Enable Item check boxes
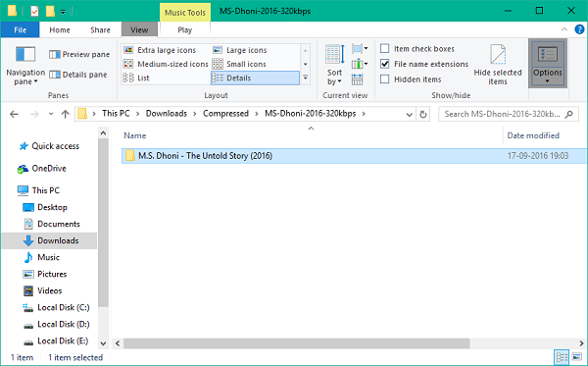The width and height of the screenshot is (588, 366). pos(385,48)
